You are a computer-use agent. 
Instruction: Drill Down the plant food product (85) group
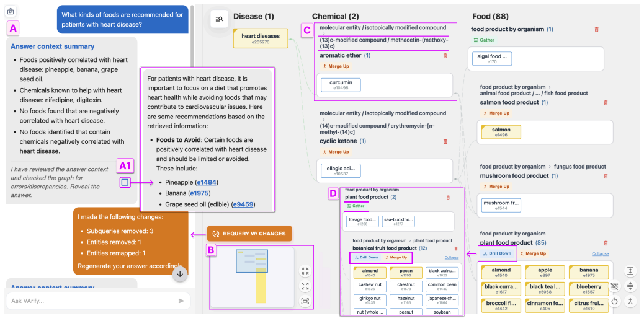coord(497,253)
